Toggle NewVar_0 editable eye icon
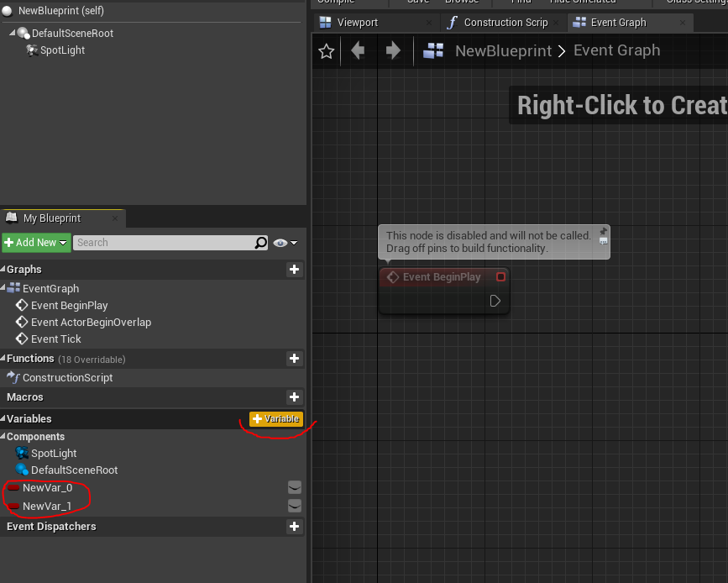This screenshot has height=583, width=728. tap(295, 487)
